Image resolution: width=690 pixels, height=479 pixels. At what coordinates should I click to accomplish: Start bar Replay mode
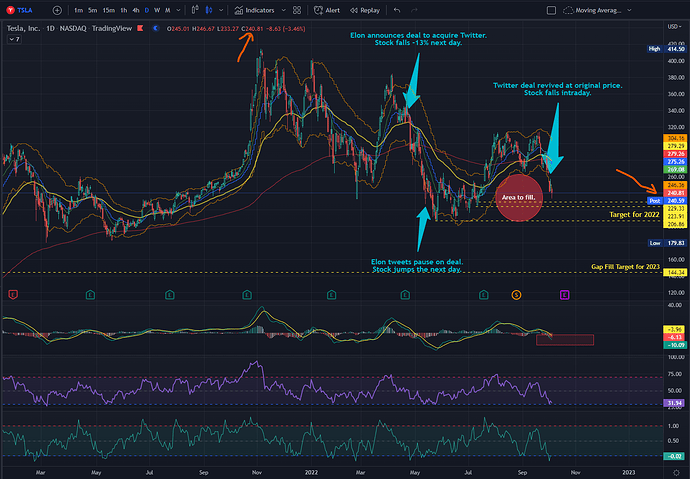(365, 10)
